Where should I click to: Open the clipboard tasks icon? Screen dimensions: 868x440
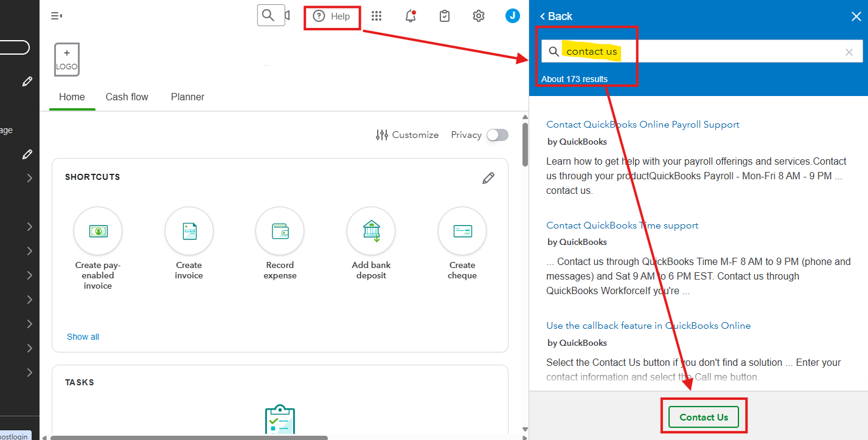coord(445,16)
